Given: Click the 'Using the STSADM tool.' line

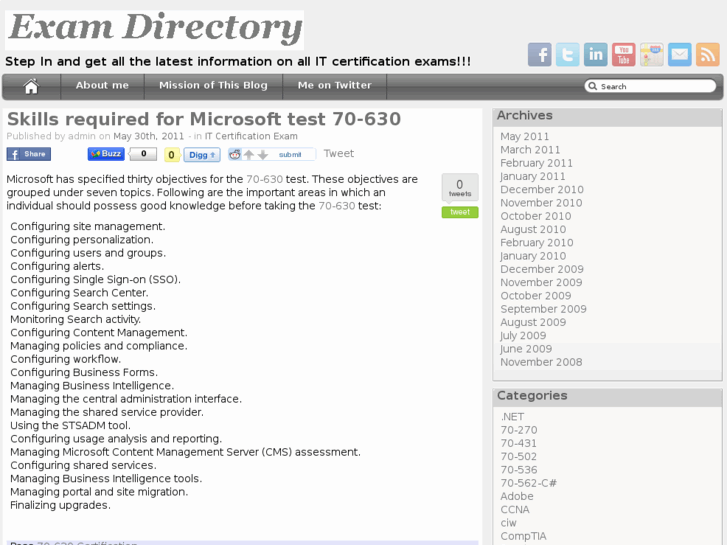Looking at the screenshot, I should click(70, 425).
